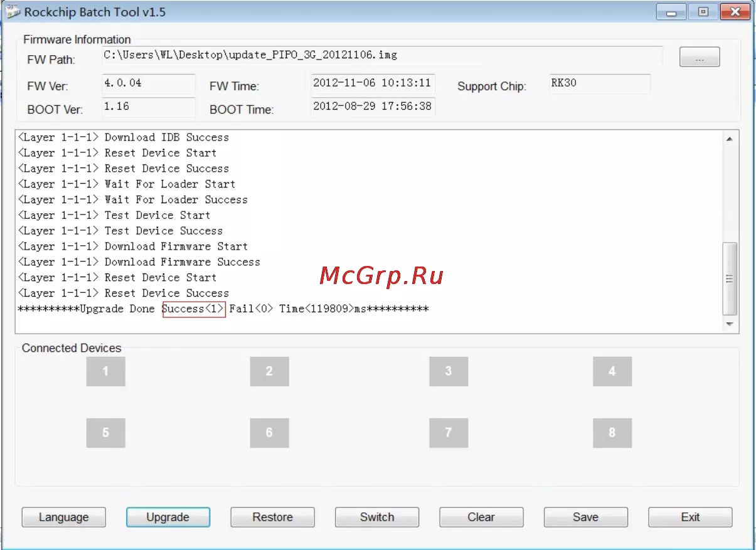
Task: Click the Rockchip app icon in title bar
Action: click(x=13, y=12)
